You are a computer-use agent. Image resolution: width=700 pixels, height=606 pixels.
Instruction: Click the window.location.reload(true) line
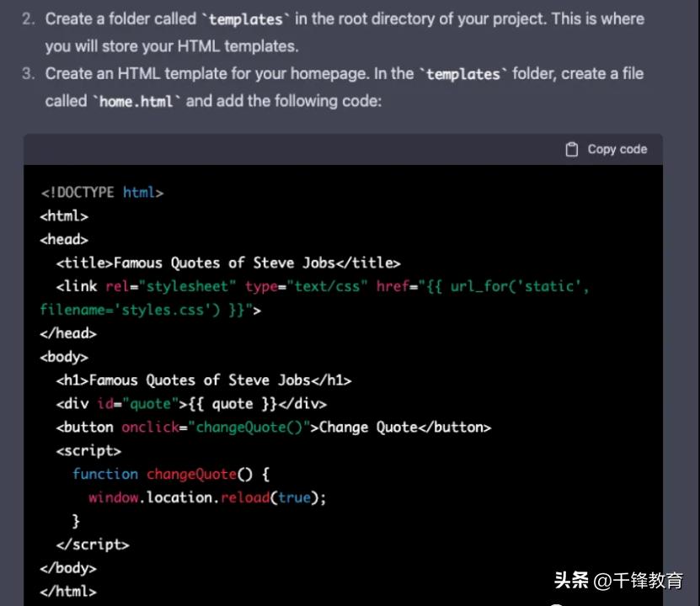pos(206,498)
